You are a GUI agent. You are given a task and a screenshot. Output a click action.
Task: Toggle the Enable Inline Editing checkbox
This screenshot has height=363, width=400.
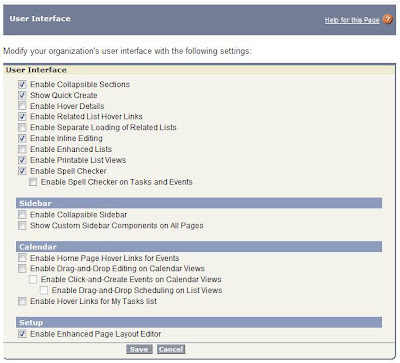tap(22, 138)
